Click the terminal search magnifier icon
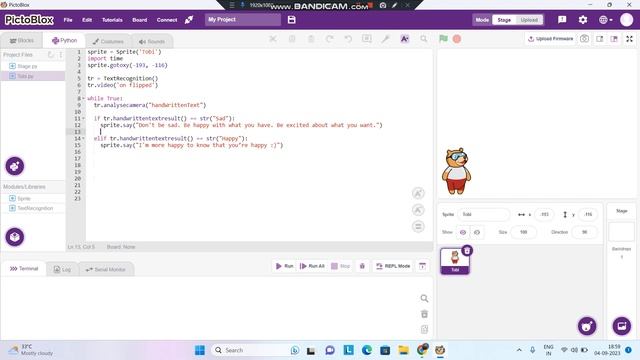 pyautogui.click(x=424, y=298)
